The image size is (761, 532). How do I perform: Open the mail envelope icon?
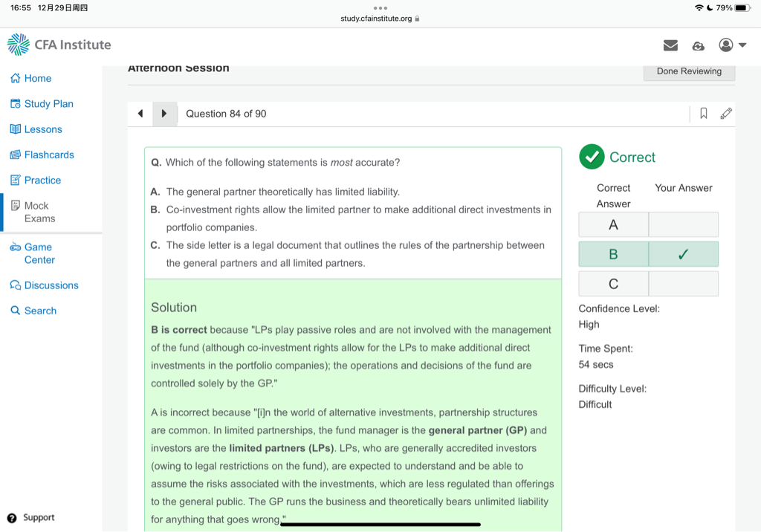670,45
